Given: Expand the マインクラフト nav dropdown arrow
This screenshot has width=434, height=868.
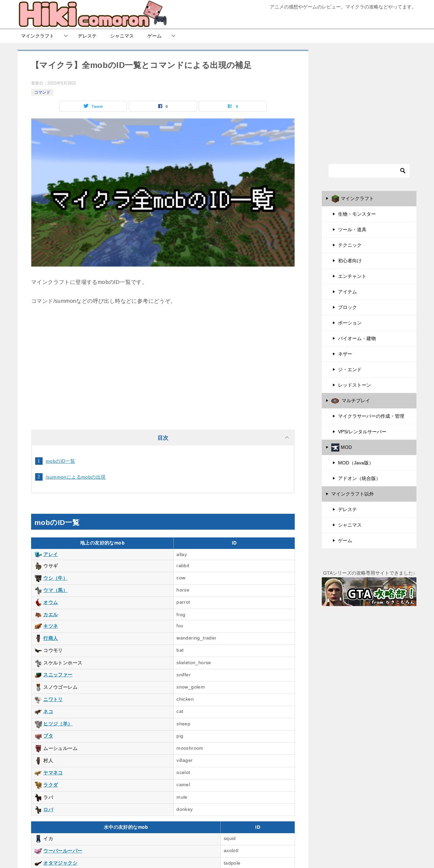Looking at the screenshot, I should coord(66,36).
